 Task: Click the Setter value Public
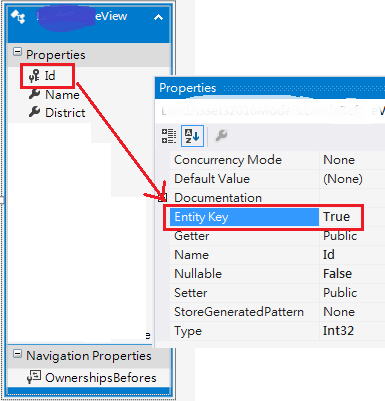pos(340,293)
